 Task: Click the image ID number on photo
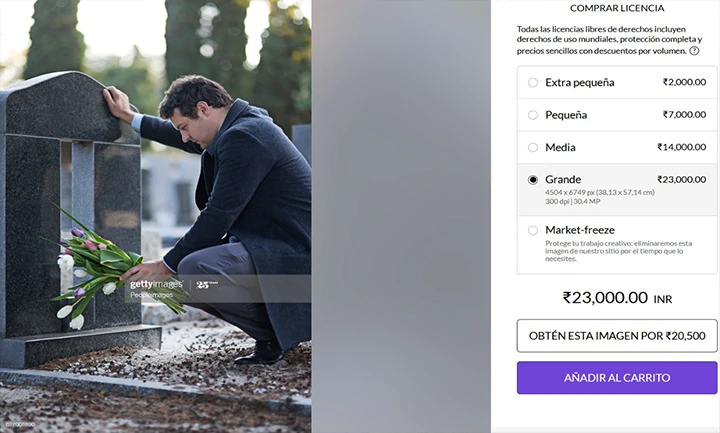click(20, 425)
